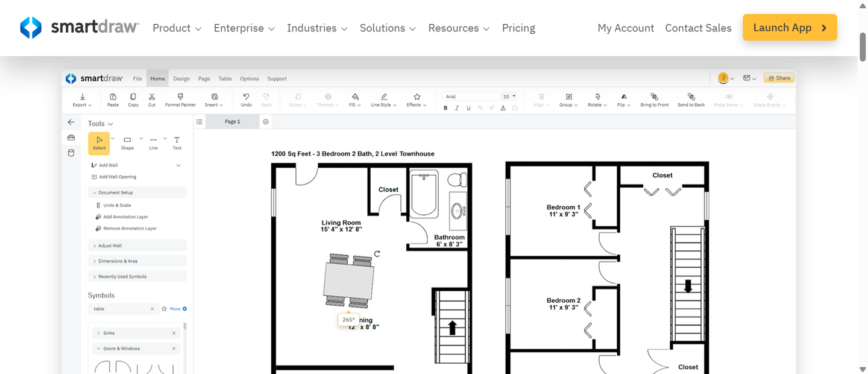Switch to the Design tab
The width and height of the screenshot is (868, 374).
pos(181,78)
